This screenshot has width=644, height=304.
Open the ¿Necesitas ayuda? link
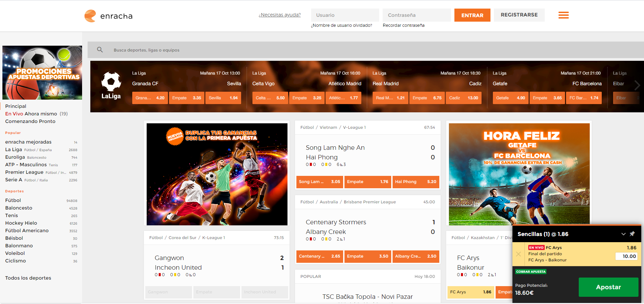pyautogui.click(x=280, y=15)
